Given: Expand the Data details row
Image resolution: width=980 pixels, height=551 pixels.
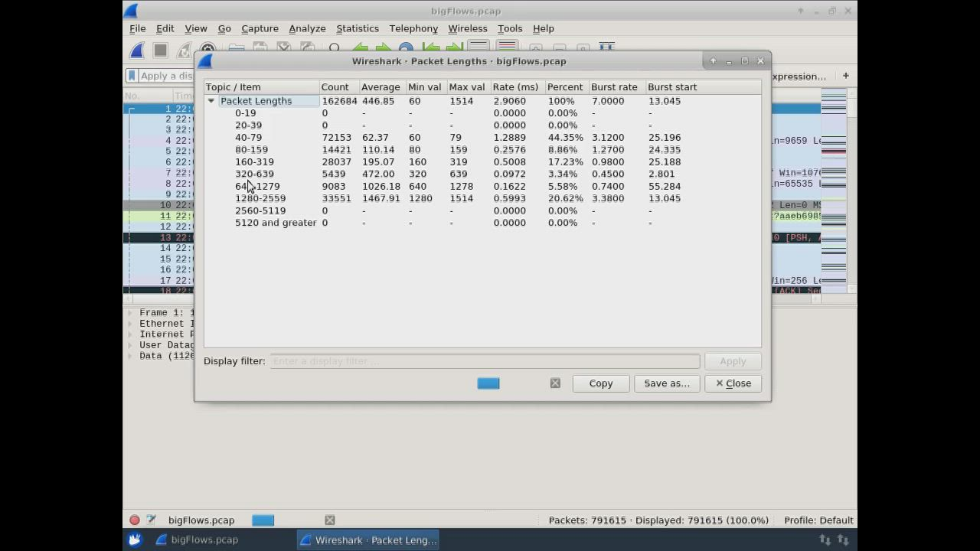Looking at the screenshot, I should click(x=130, y=356).
